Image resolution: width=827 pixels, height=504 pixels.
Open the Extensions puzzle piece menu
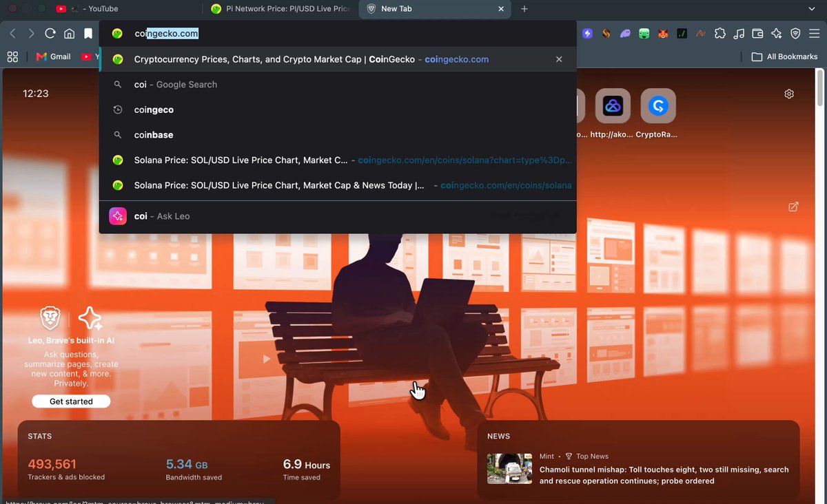tap(720, 33)
